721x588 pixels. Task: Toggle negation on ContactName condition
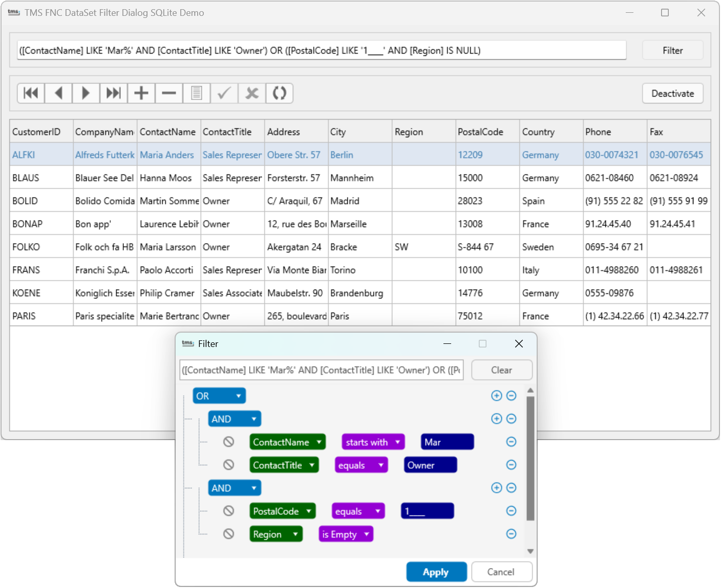click(x=229, y=442)
